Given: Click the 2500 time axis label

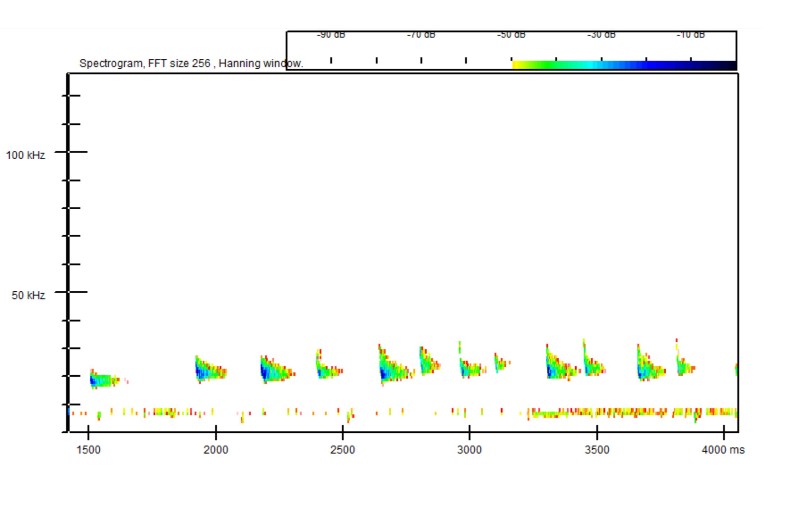Looking at the screenshot, I should click(x=343, y=451).
